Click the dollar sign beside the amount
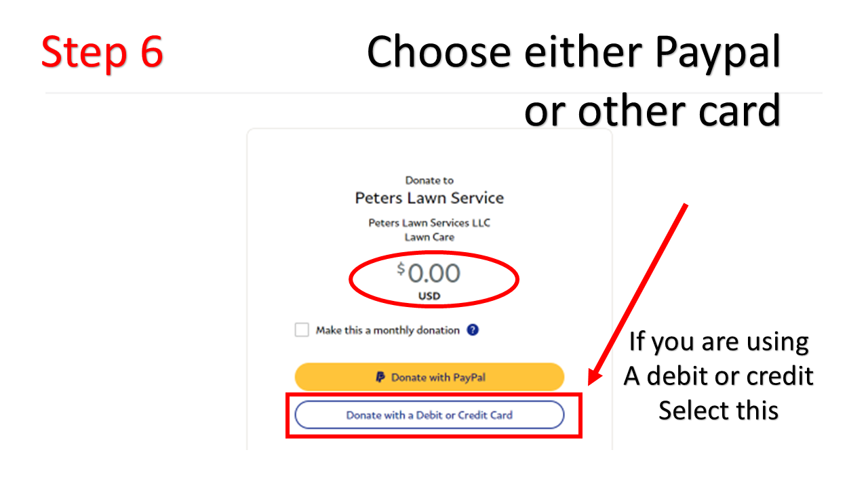The image size is (868, 488). [401, 269]
